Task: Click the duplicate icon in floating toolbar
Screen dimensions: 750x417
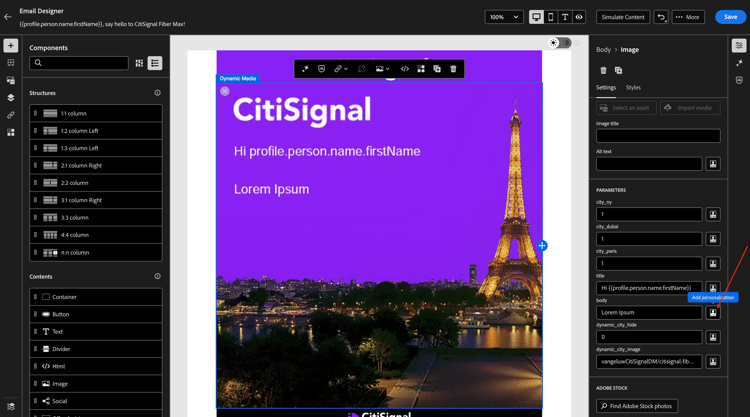Action: pyautogui.click(x=437, y=69)
